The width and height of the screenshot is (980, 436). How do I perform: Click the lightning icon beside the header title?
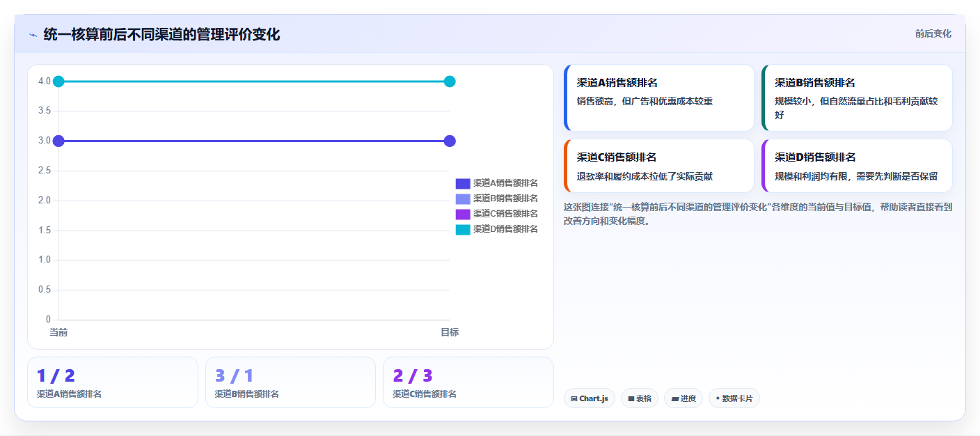point(33,35)
